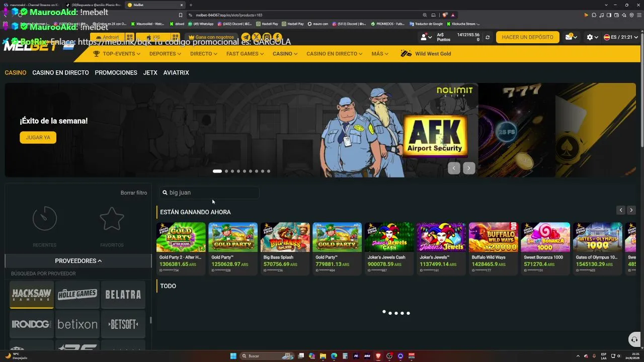Click the JUGAR YA banner button
Screen dimensions: 644x362
coord(38,137)
